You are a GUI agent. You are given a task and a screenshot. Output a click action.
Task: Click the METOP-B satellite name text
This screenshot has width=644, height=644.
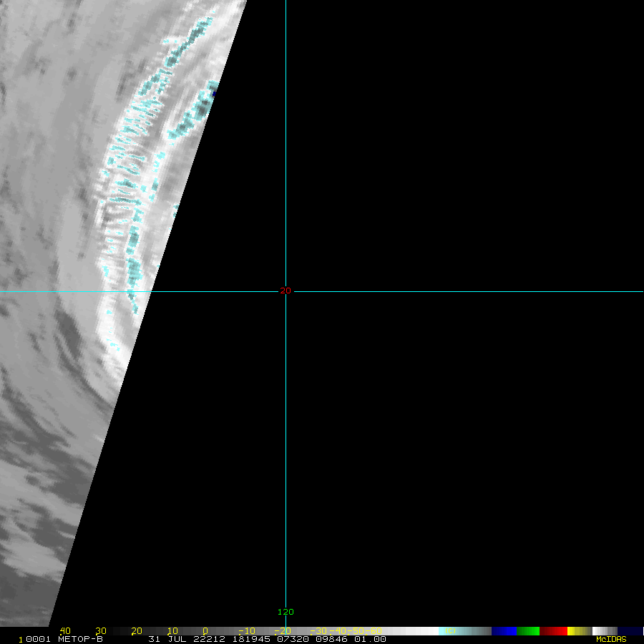[79, 639]
